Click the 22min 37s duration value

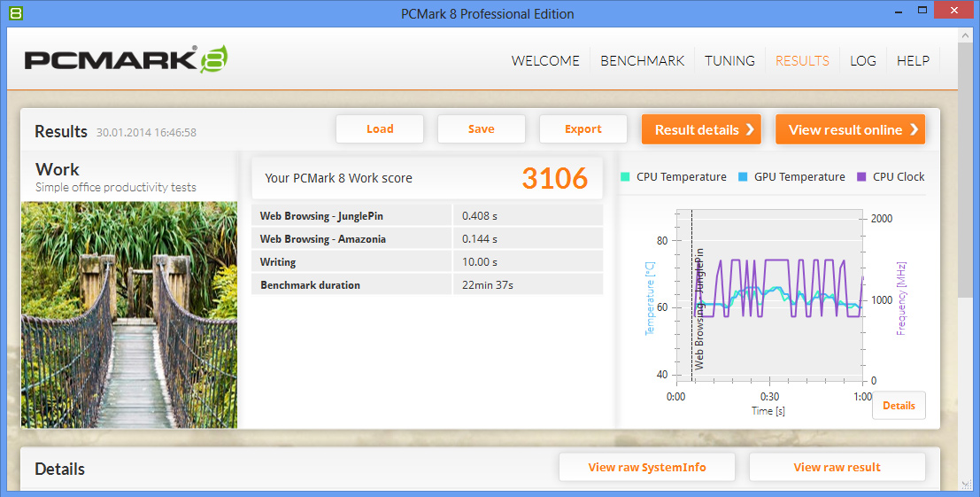488,285
